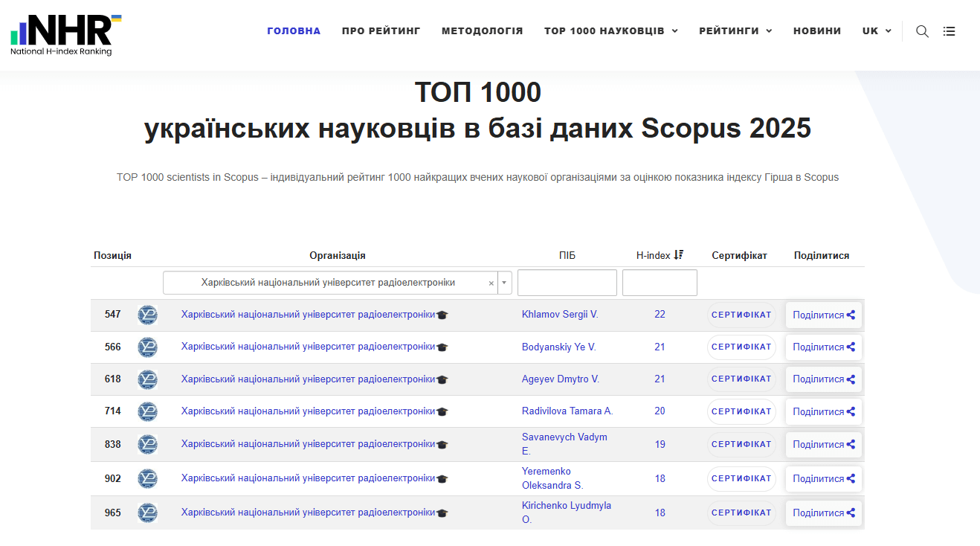Expand the ТОР 1000 науковців menu
This screenshot has width=980, height=546.
pos(610,31)
